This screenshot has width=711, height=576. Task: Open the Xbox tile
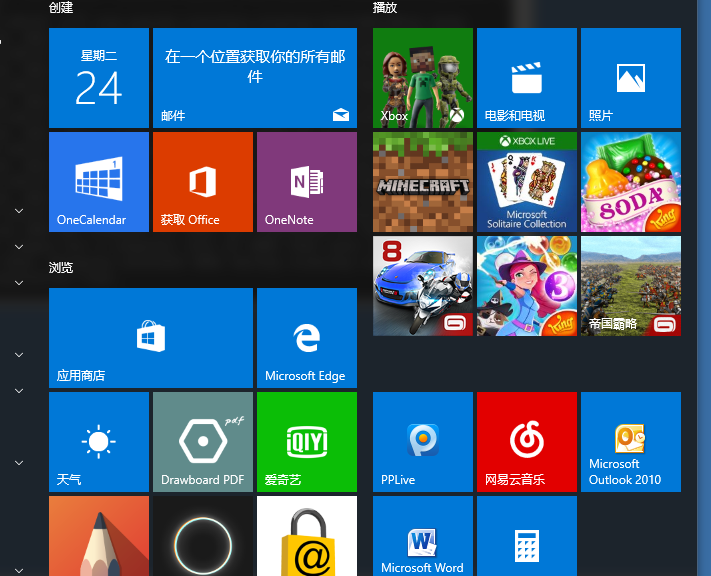coord(423,78)
